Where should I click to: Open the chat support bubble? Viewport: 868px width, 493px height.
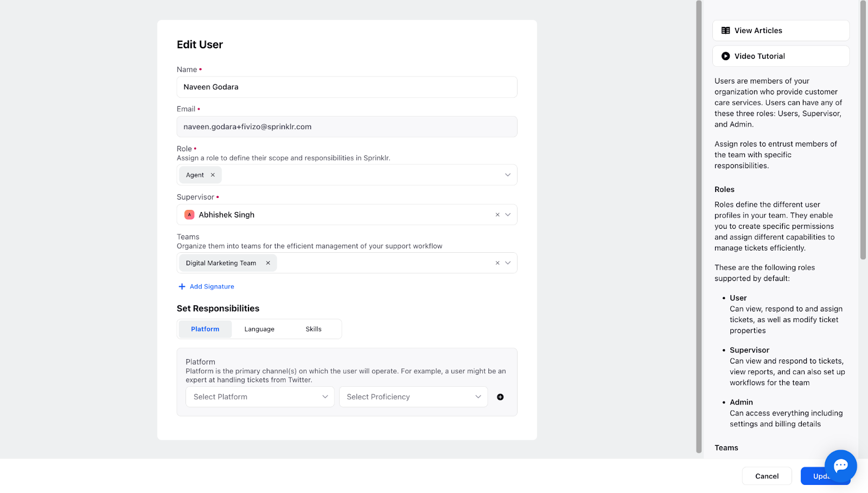pyautogui.click(x=840, y=465)
